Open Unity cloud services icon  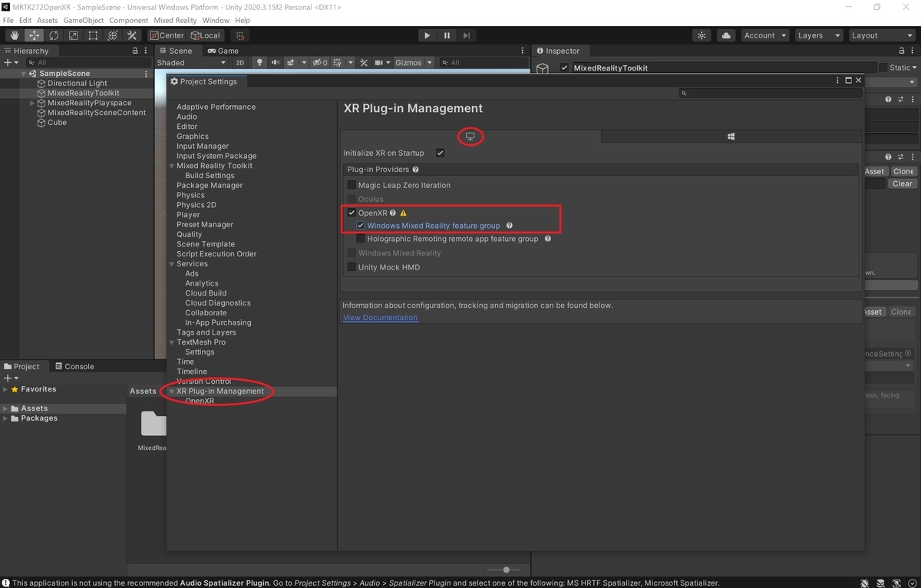point(725,35)
